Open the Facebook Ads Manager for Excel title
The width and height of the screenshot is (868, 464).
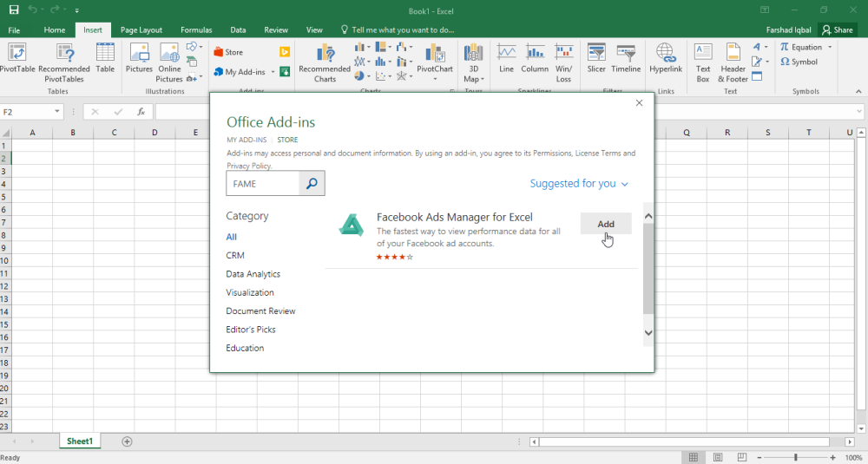click(x=455, y=218)
